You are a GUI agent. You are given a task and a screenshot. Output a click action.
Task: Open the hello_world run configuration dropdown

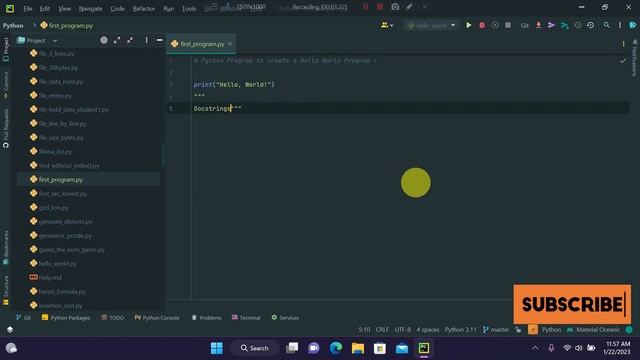431,25
